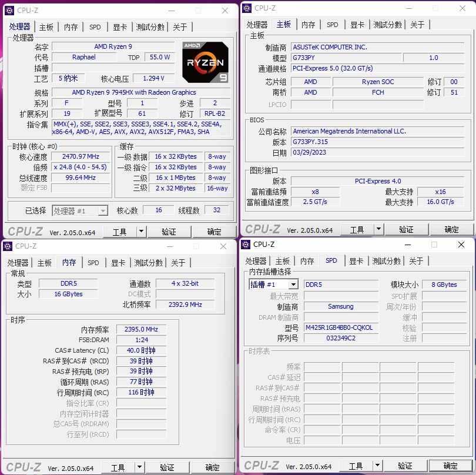Viewport: 476px width, 475px height.
Task: Click the 40.0 时钟 CAS latency value
Action: click(x=141, y=350)
